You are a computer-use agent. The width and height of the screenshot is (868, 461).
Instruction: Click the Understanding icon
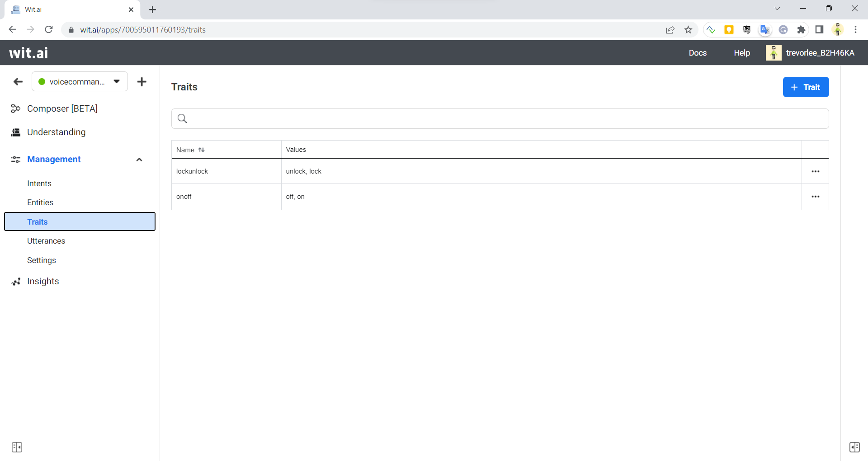pos(16,132)
